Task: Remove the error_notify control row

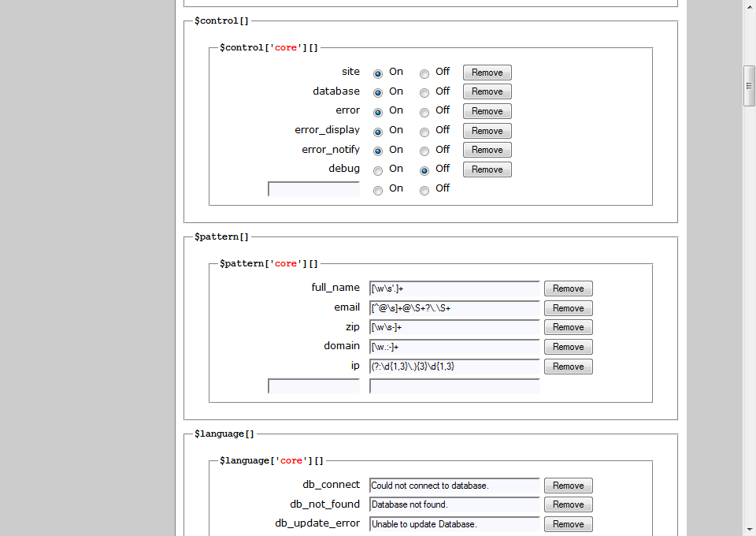Action: pyautogui.click(x=487, y=150)
